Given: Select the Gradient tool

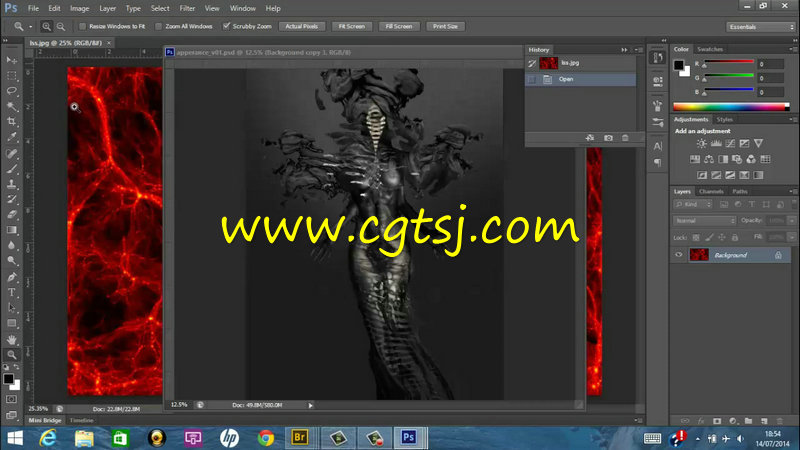Looking at the screenshot, I should (x=12, y=230).
